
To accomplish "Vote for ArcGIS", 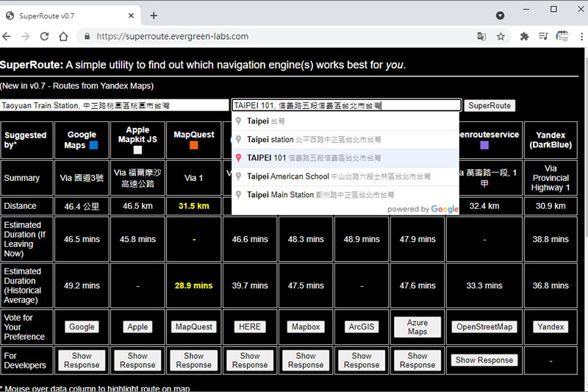I will tap(362, 327).
